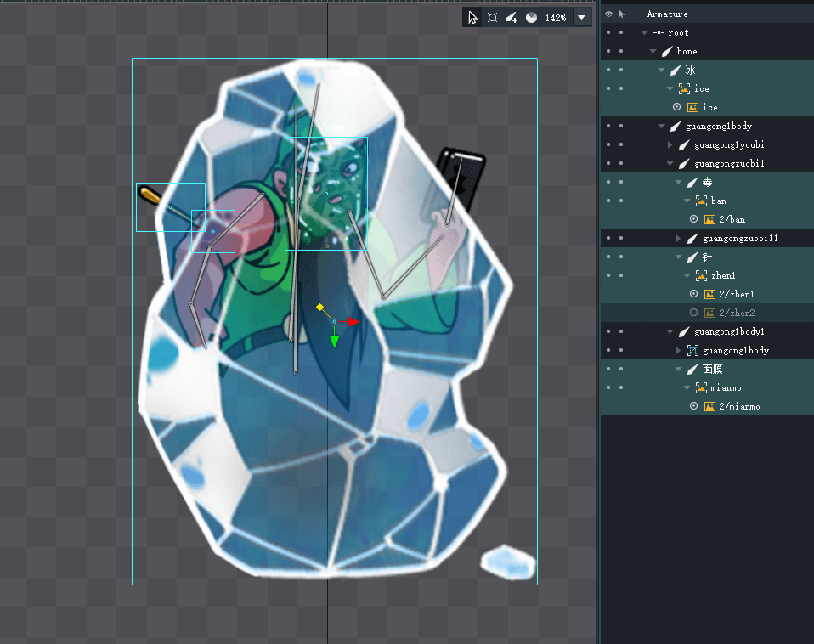Image resolution: width=814 pixels, height=644 pixels.
Task: Click the red X-axis arrow of the gizmo
Action: click(354, 322)
